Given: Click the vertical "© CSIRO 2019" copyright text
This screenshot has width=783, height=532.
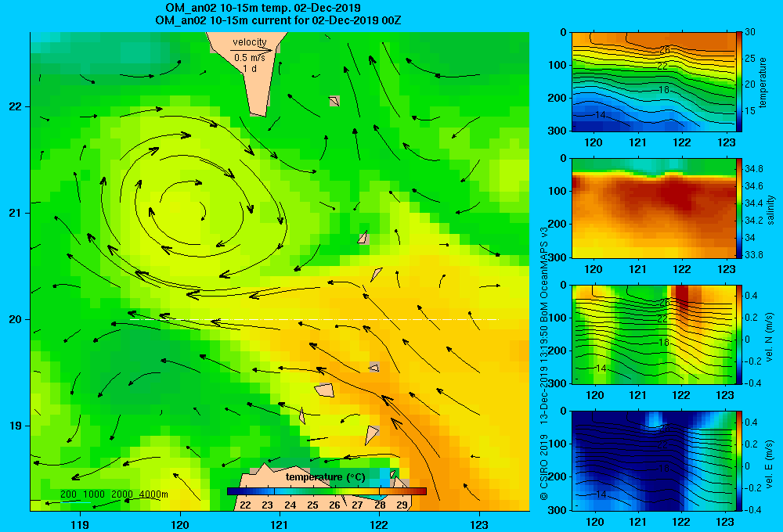Looking at the screenshot, I should (x=544, y=467).
